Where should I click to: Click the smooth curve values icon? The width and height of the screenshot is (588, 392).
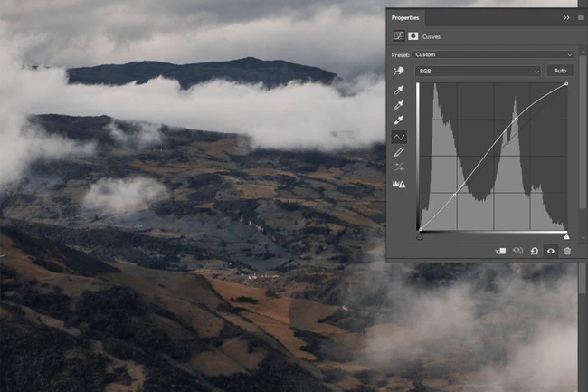click(x=398, y=167)
